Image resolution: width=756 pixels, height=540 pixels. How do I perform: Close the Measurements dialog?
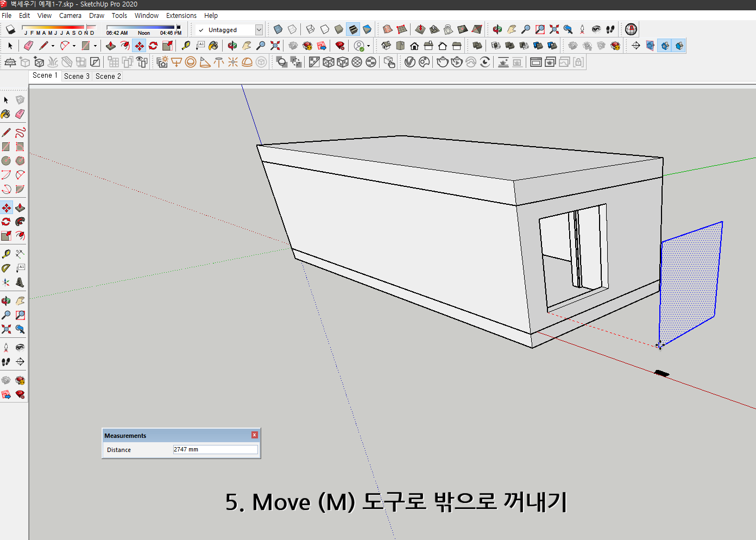(254, 435)
